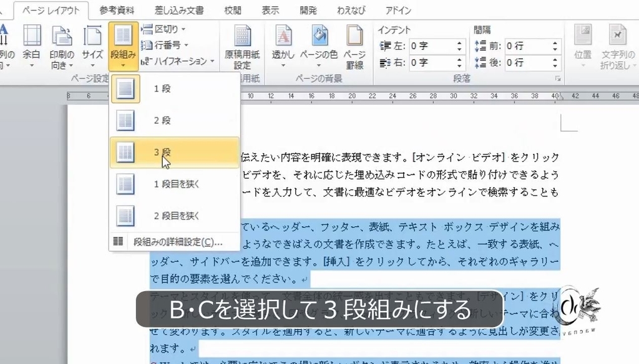Click the 1 段 layout icon
This screenshot has height=364, width=639.
coord(125,89)
